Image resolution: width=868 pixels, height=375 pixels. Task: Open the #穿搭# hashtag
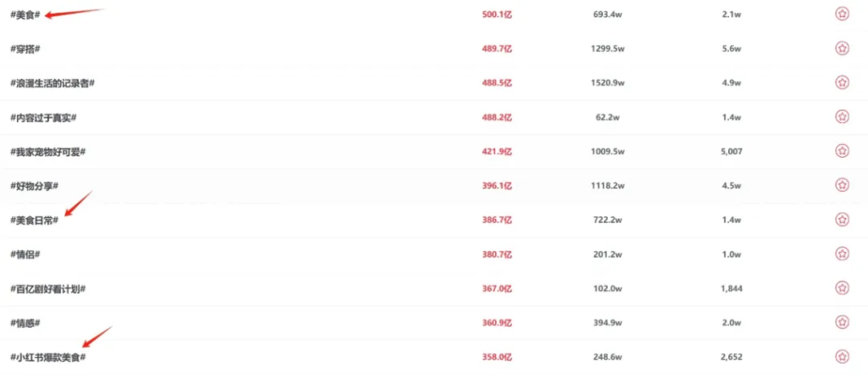tap(25, 49)
